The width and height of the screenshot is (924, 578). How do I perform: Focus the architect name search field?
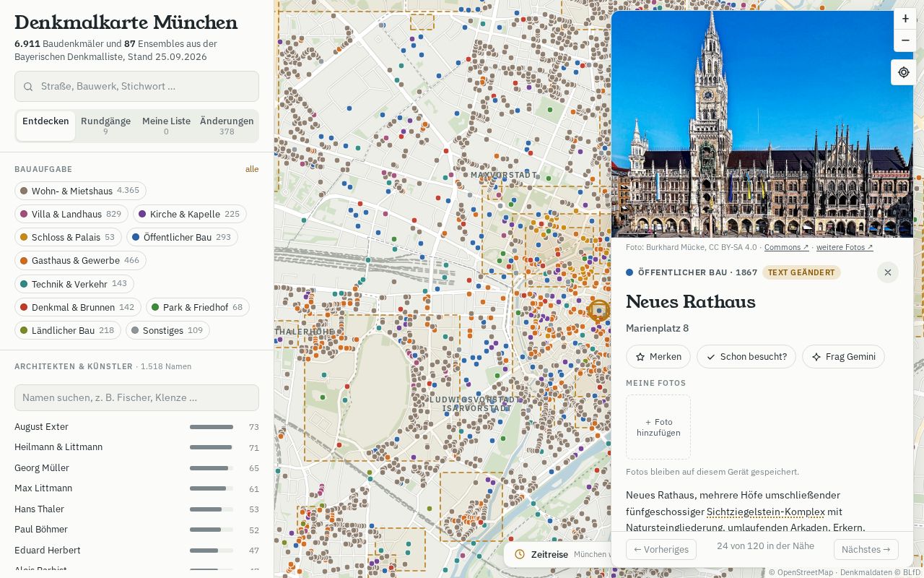136,397
